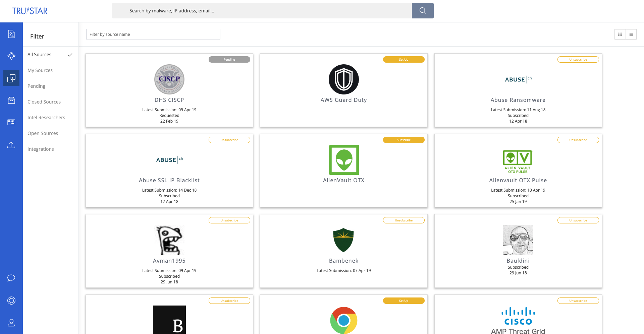
Task: Unsubscribe from Avman1995
Action: pyautogui.click(x=229, y=220)
